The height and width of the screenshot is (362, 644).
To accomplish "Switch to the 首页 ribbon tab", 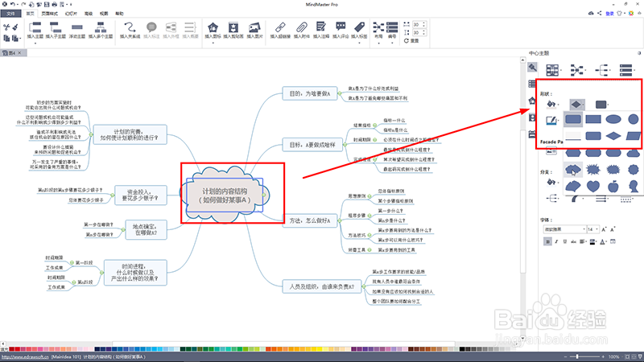I will (31, 14).
